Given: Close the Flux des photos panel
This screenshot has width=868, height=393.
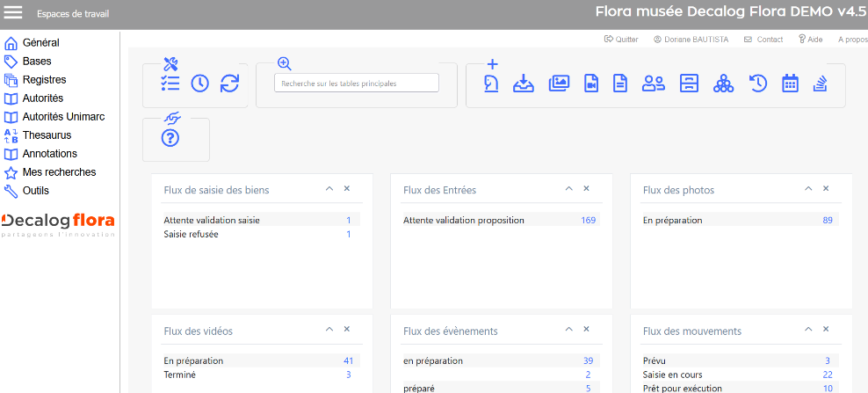Looking at the screenshot, I should (826, 189).
